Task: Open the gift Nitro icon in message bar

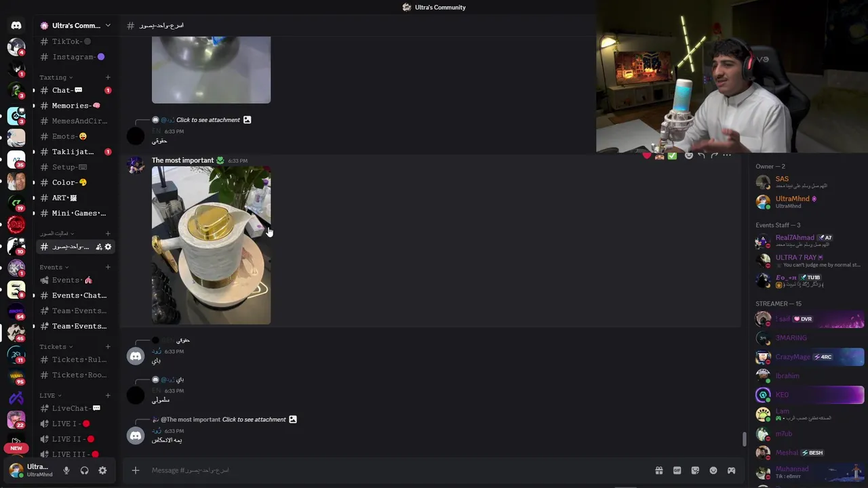Action: tap(658, 470)
